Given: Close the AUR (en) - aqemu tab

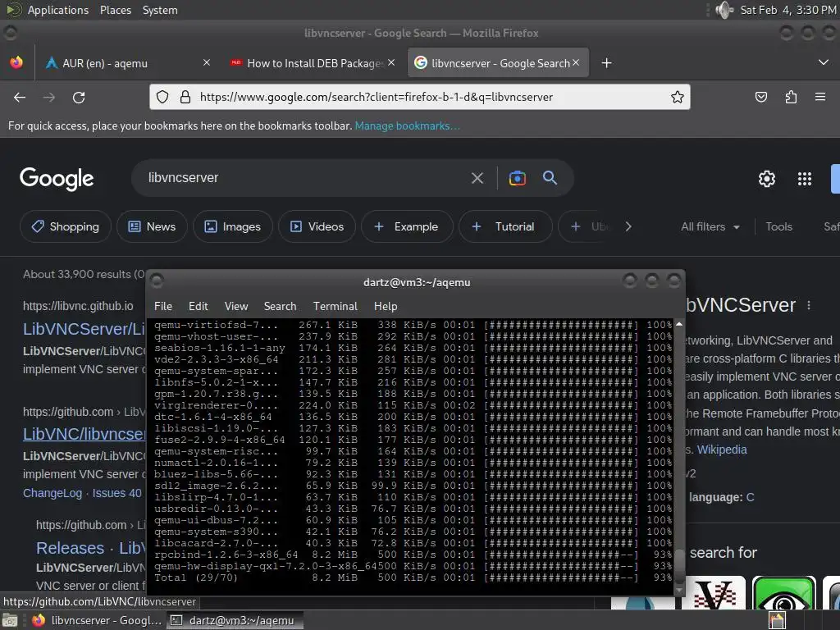Looking at the screenshot, I should tap(207, 62).
